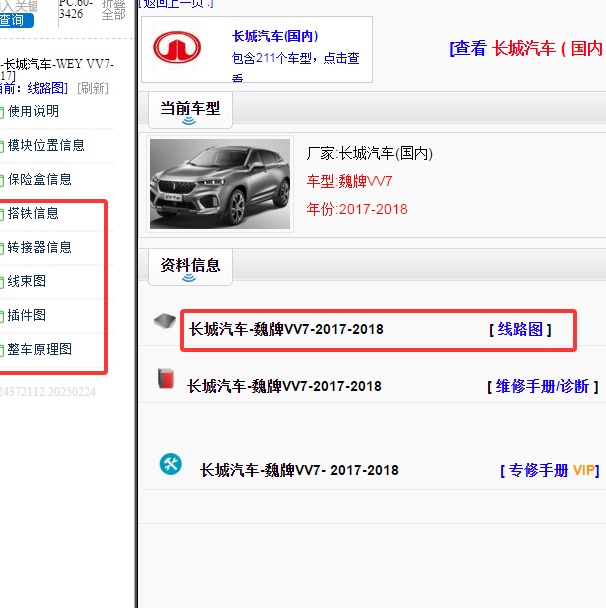Open 保险盒信息 in sidebar
Screen dimensions: 606x608
(x=40, y=180)
